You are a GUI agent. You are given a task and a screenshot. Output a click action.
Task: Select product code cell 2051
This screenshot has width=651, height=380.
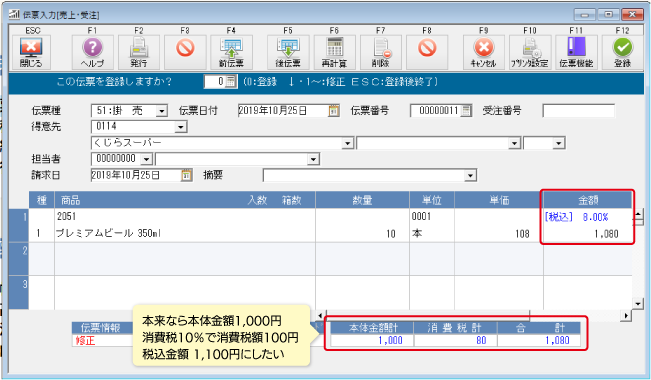[66, 216]
